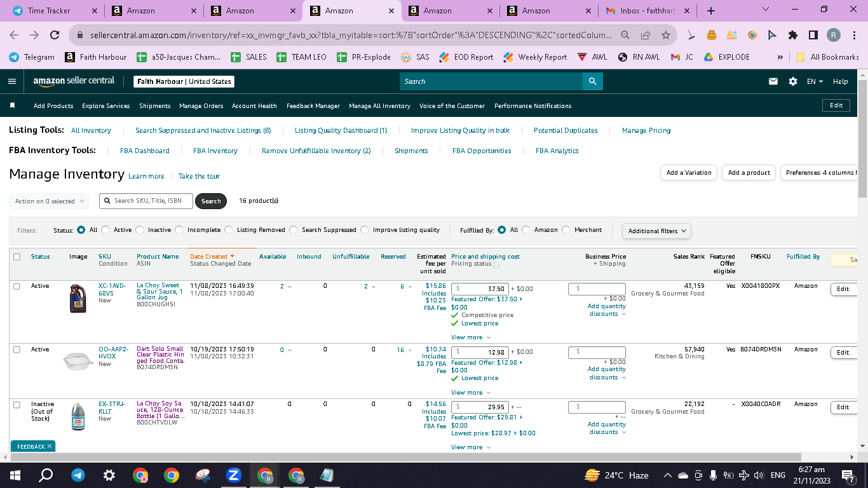Reload the page in Chrome
Screen dimensions: 868x488
tap(55, 36)
